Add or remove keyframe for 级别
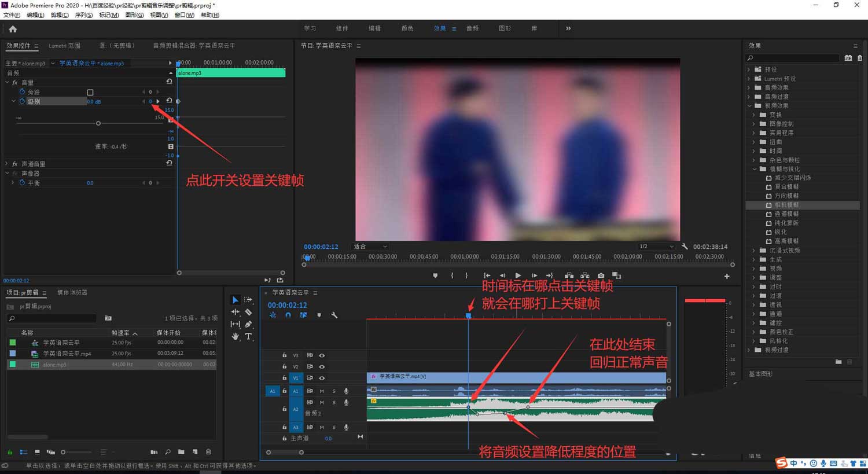Screen dimensions: 868x474 click(x=150, y=101)
